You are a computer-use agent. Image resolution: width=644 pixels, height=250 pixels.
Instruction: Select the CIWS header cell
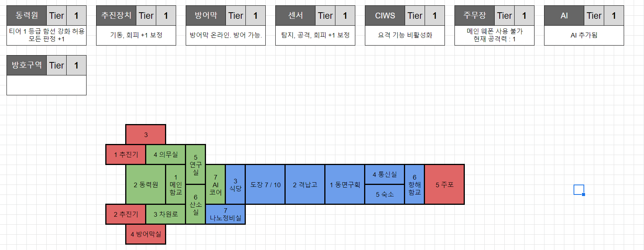coord(385,16)
